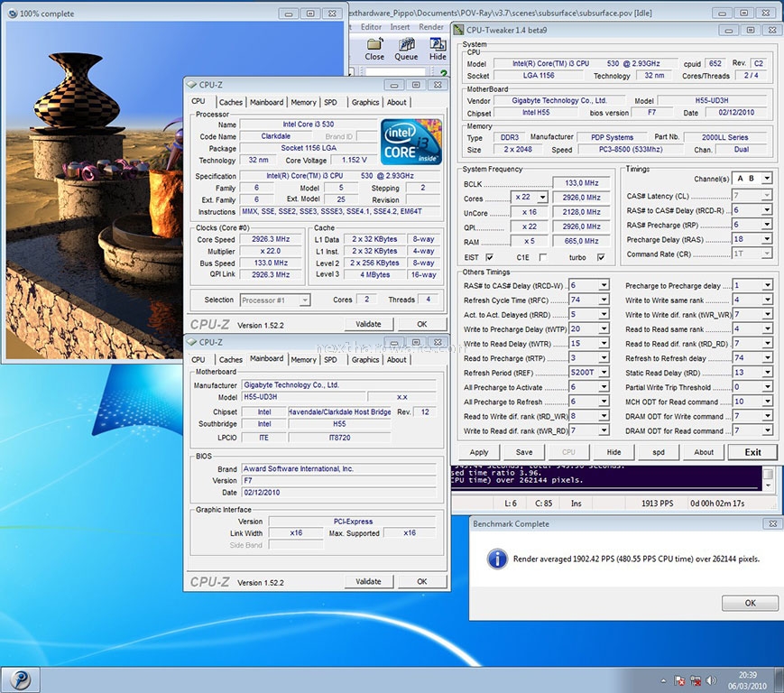Open the Write to Precharge Delay (tWTP) dropdown
The image size is (784, 693).
pyautogui.click(x=604, y=328)
